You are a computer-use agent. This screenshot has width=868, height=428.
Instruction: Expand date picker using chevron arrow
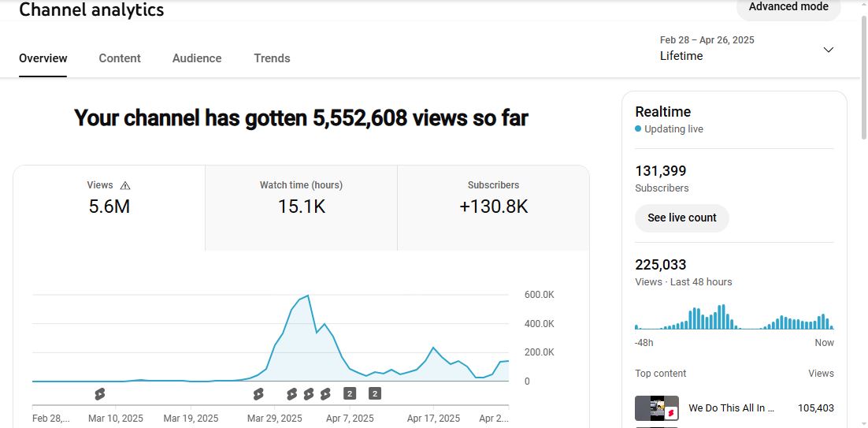828,50
